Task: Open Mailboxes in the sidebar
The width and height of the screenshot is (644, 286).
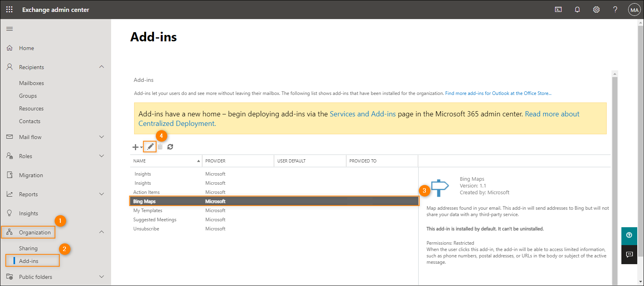Action: (x=31, y=83)
